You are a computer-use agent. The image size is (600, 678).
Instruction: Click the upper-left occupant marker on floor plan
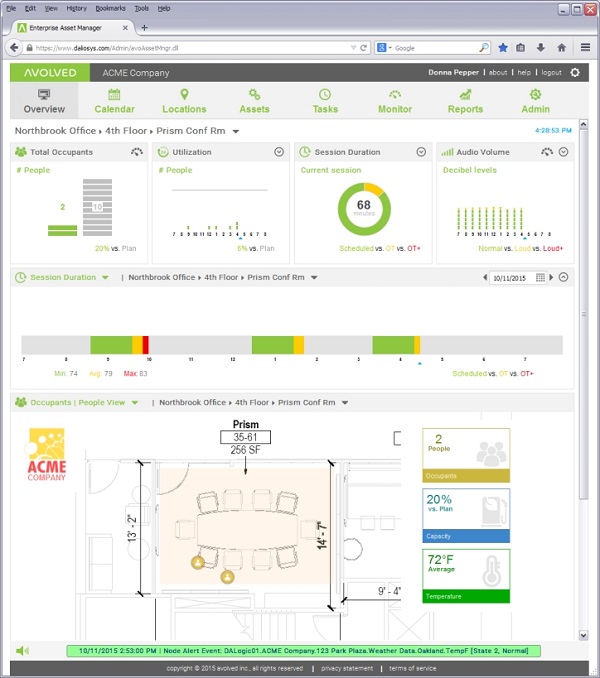click(198, 563)
